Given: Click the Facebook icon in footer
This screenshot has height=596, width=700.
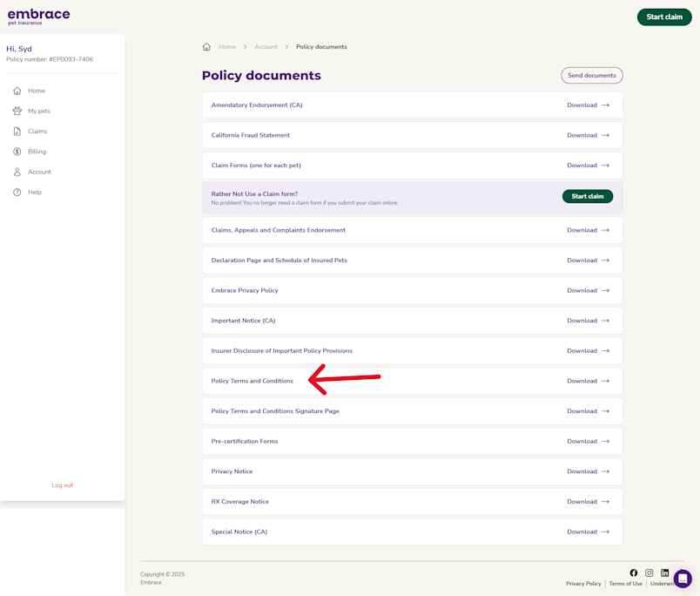Looking at the screenshot, I should coord(634,572).
